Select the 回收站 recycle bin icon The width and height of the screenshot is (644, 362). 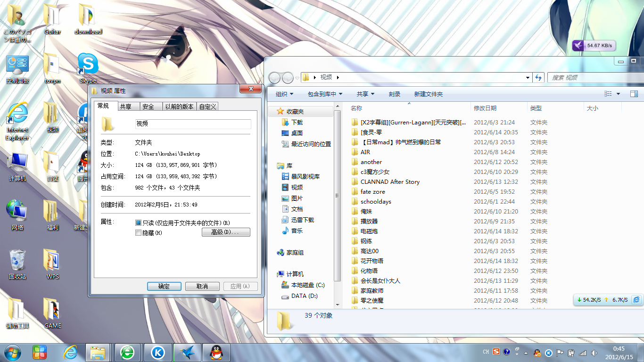17,264
